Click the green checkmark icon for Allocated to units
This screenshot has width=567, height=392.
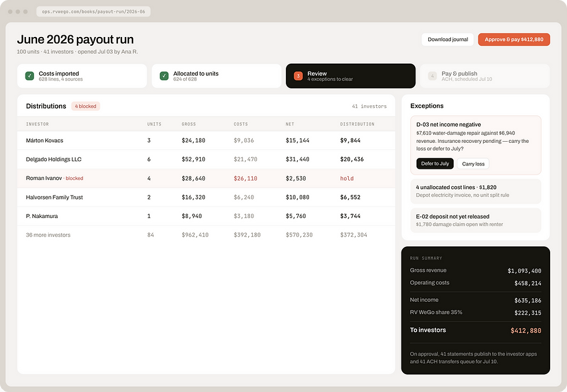(164, 76)
